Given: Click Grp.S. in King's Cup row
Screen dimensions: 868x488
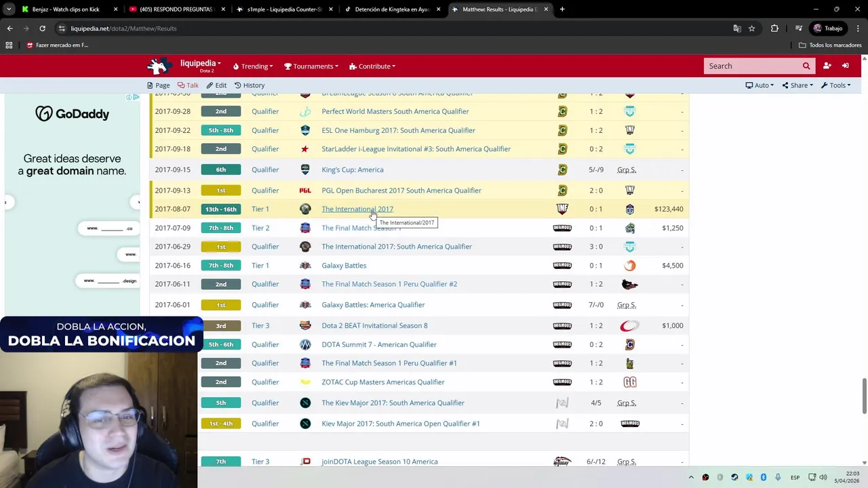Looking at the screenshot, I should coord(627,169).
